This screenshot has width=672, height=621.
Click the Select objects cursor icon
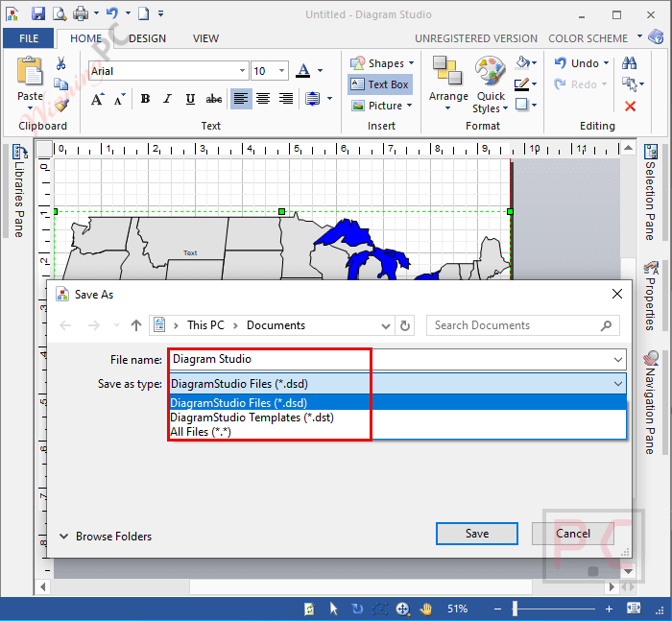tap(629, 84)
